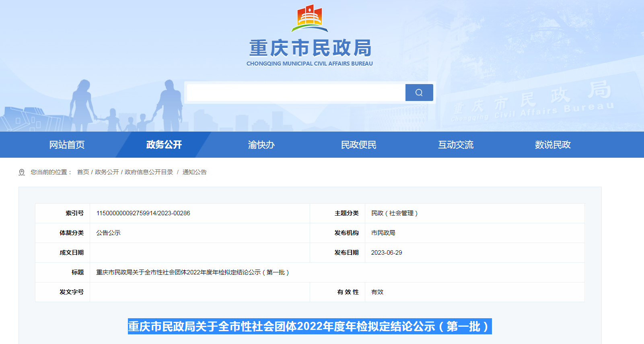This screenshot has width=644, height=344.
Task: Focus the site search input field
Action: point(296,93)
